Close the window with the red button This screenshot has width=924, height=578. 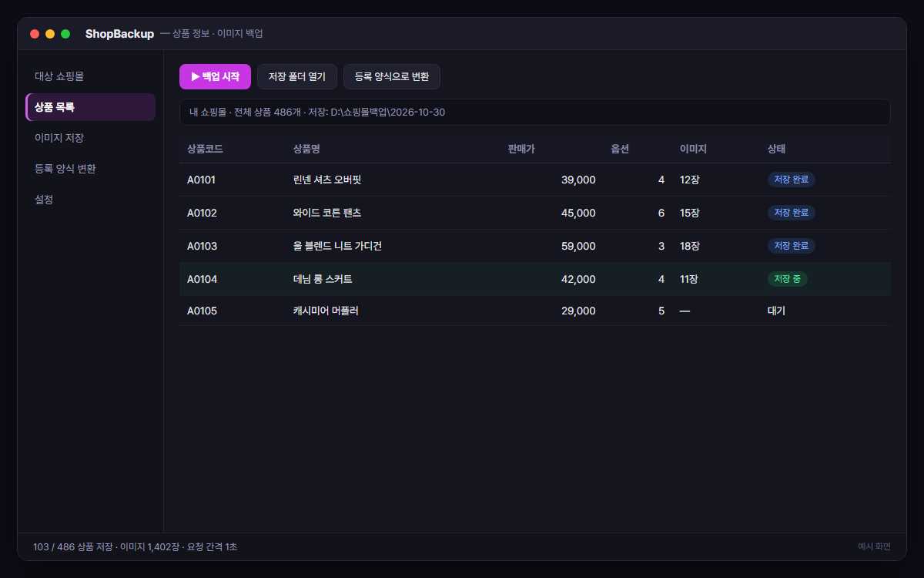click(35, 34)
